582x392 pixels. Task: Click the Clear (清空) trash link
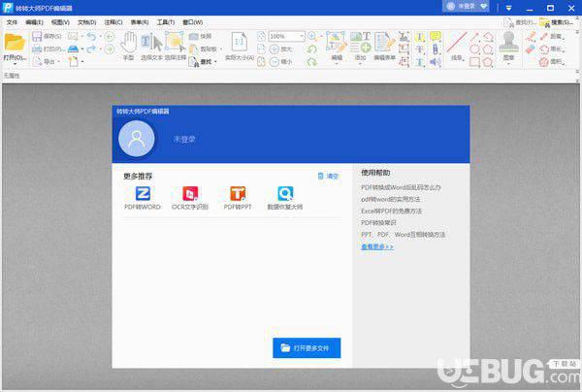point(328,176)
